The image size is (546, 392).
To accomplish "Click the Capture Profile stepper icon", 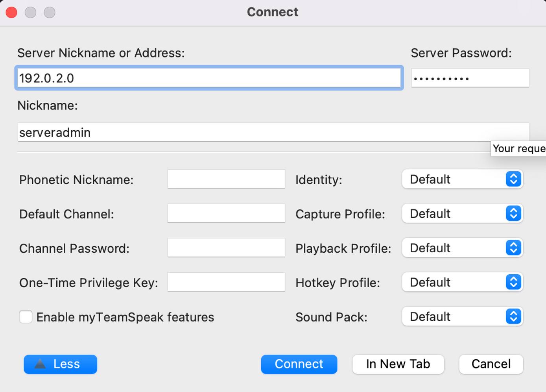I will [513, 213].
